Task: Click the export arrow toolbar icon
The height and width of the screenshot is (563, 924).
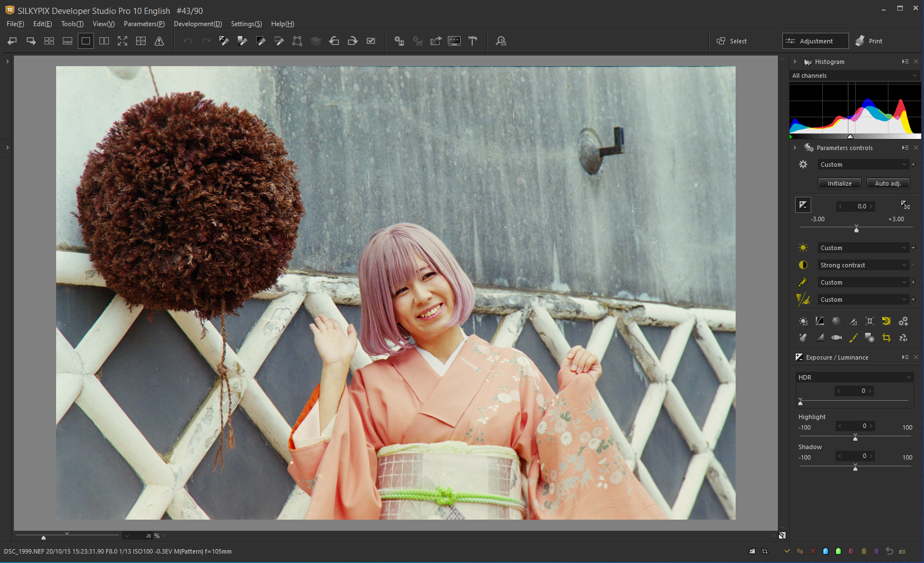Action: [x=436, y=41]
